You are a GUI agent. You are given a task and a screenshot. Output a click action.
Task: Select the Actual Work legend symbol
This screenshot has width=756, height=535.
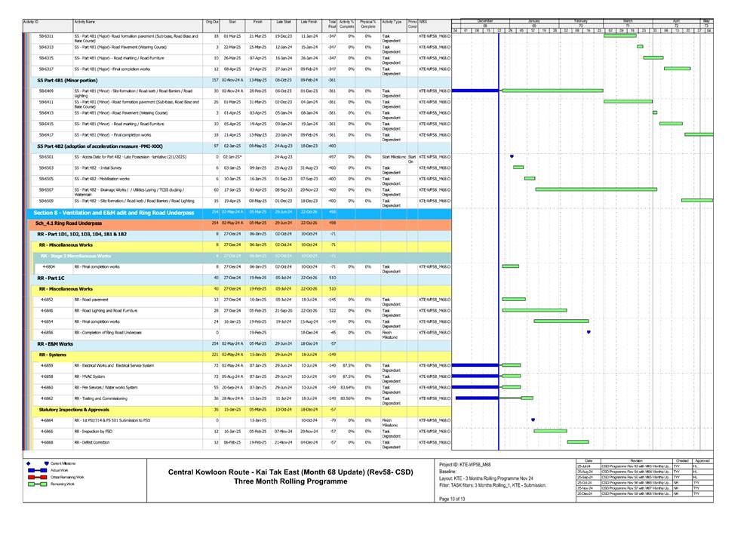37,471
